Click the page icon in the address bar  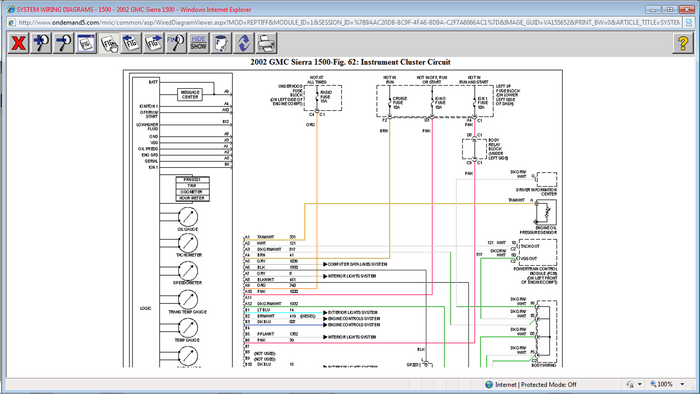tap(12, 22)
